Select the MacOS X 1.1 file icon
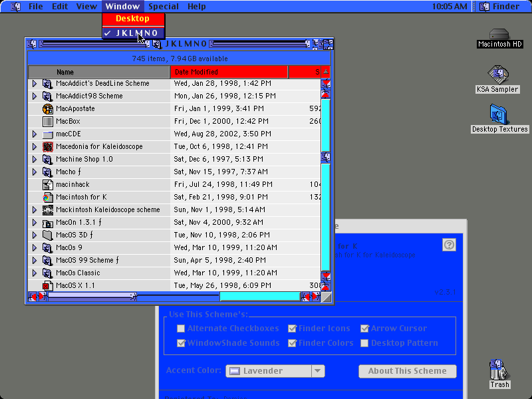Viewport: 532px width, 399px height. (x=47, y=286)
